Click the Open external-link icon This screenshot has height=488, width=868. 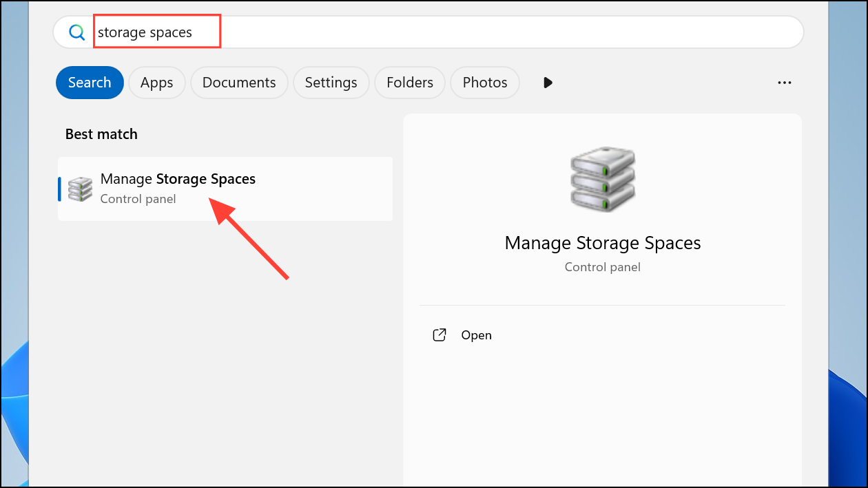pyautogui.click(x=439, y=335)
